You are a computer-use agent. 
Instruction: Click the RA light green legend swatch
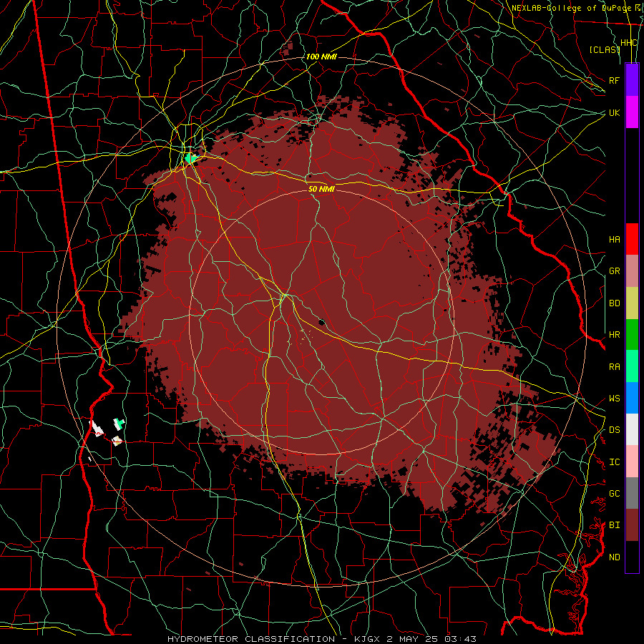pyautogui.click(x=632, y=366)
